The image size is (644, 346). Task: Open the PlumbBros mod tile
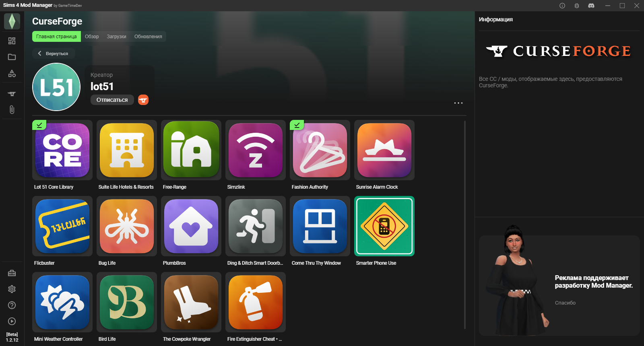pos(191,226)
